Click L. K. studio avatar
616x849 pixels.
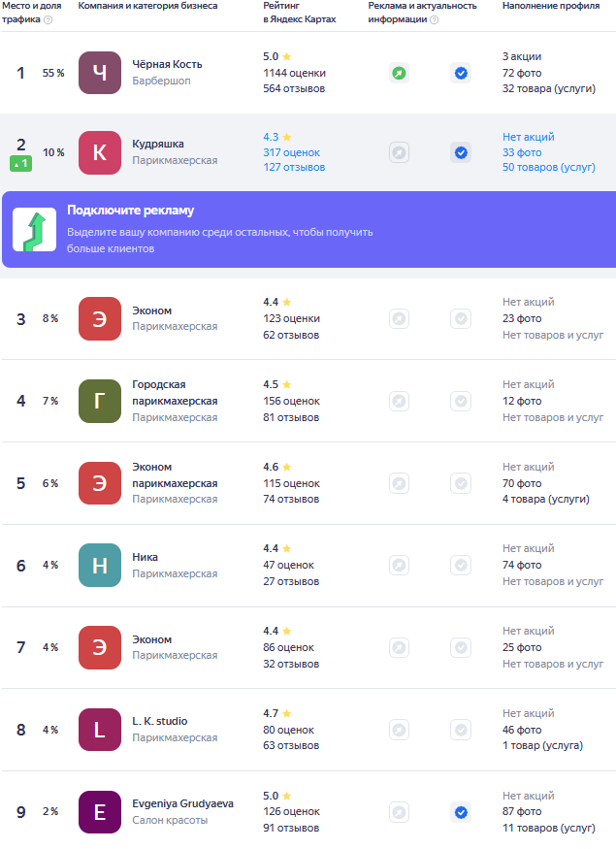(x=100, y=730)
